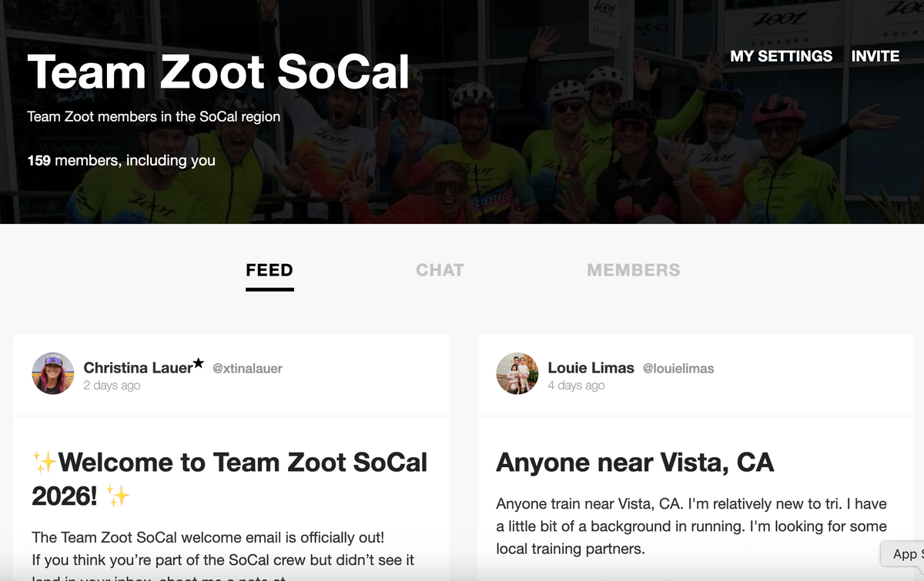Click the partially visible App button
924x581 pixels.
click(903, 554)
